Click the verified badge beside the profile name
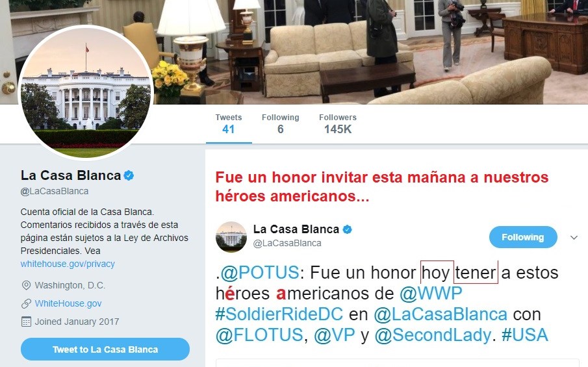 [129, 175]
